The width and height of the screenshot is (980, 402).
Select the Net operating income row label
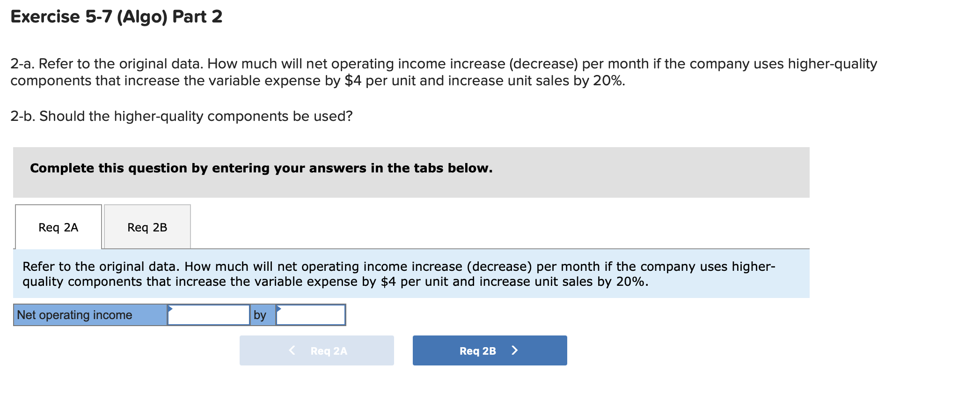tap(74, 315)
